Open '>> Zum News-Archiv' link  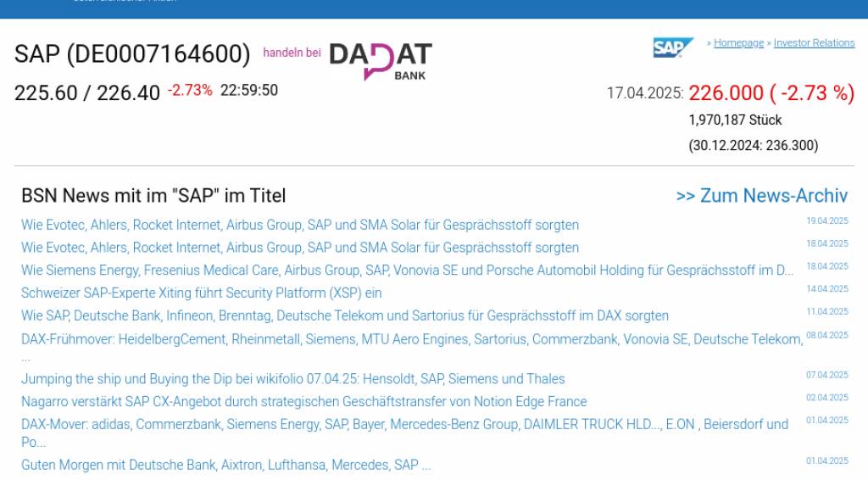point(761,196)
